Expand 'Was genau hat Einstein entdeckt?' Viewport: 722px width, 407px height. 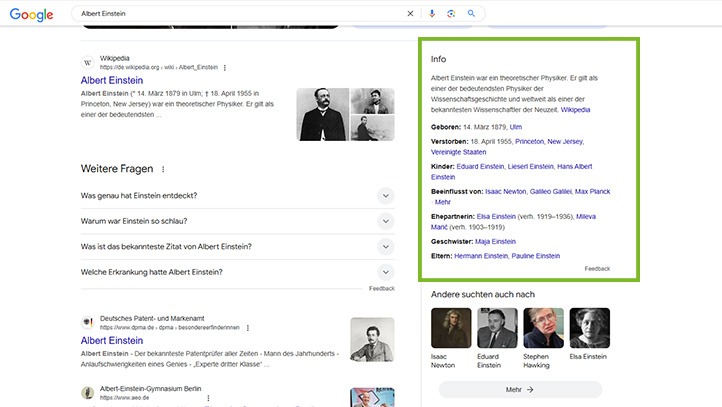click(238, 196)
